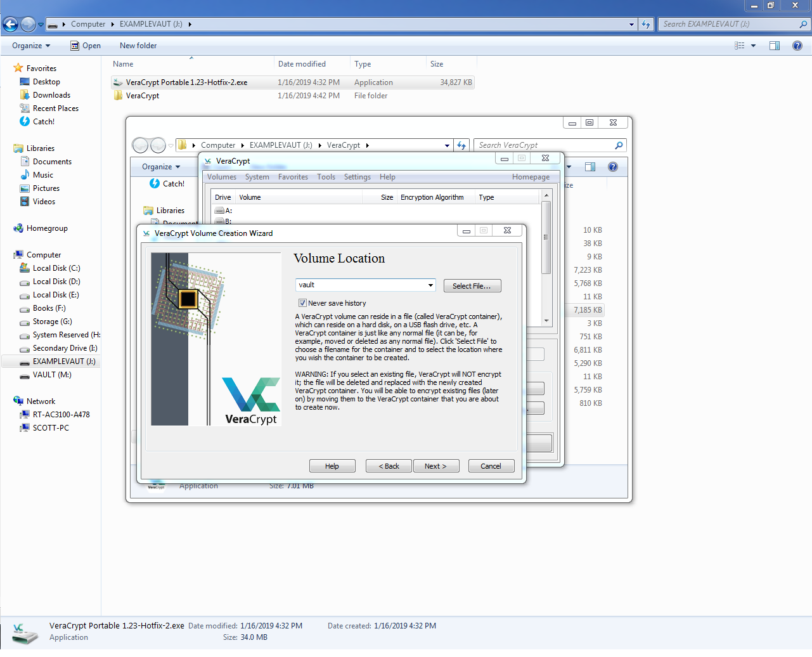This screenshot has width=812, height=657.
Task: Open Desktop in the Favorites list
Action: click(x=46, y=82)
